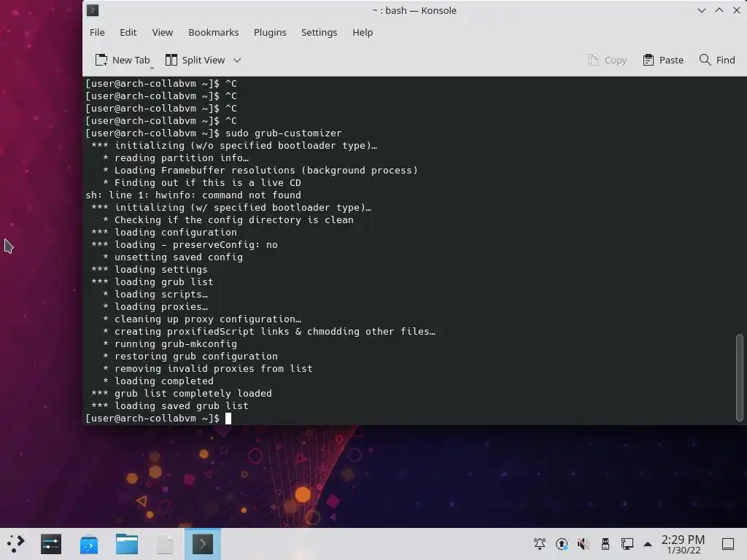
Task: Open the Plugins menu
Action: tap(270, 32)
